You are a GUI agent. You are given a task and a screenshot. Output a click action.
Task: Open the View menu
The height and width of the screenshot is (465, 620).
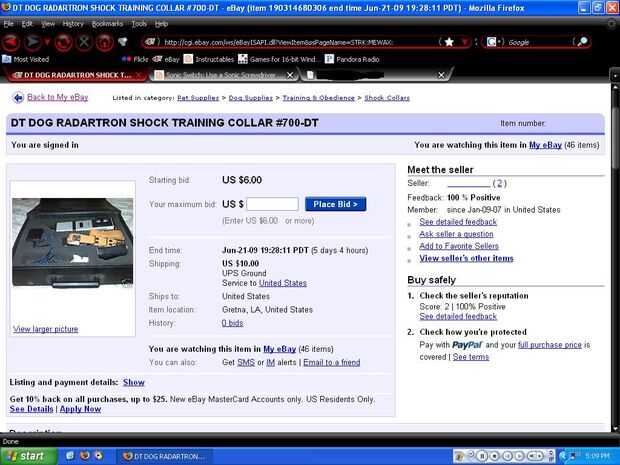(48, 24)
